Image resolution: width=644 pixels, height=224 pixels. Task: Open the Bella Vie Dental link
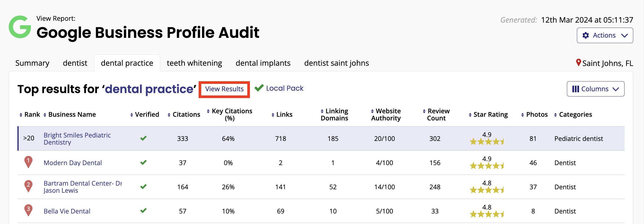point(67,211)
